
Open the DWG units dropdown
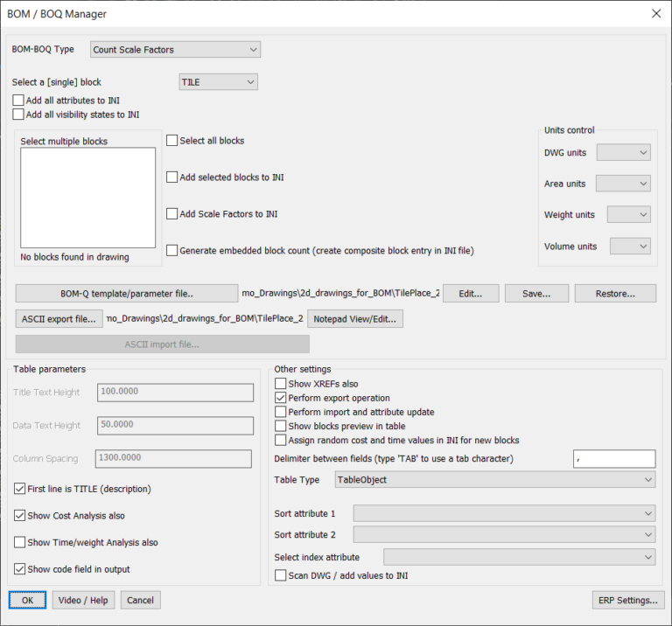(x=624, y=152)
